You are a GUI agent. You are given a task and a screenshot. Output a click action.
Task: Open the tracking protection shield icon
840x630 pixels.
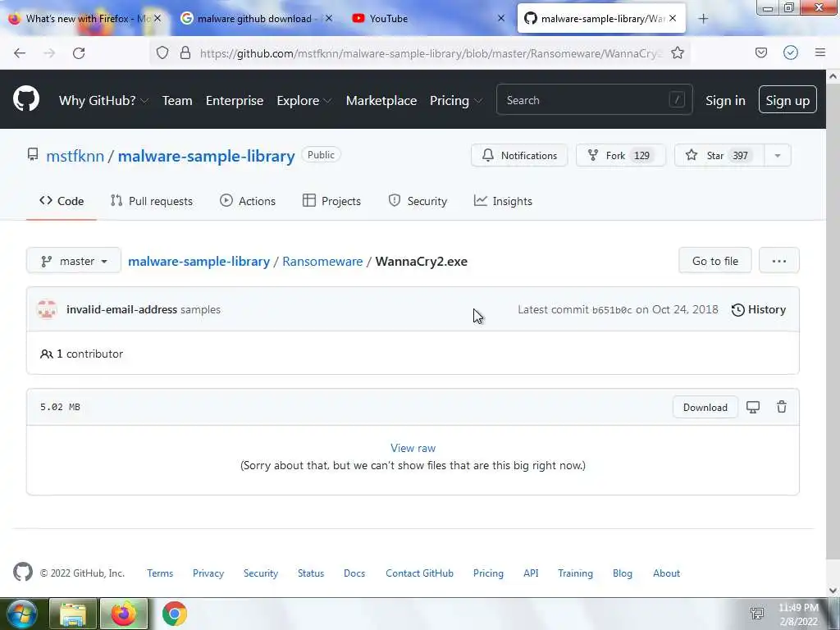tap(162, 52)
